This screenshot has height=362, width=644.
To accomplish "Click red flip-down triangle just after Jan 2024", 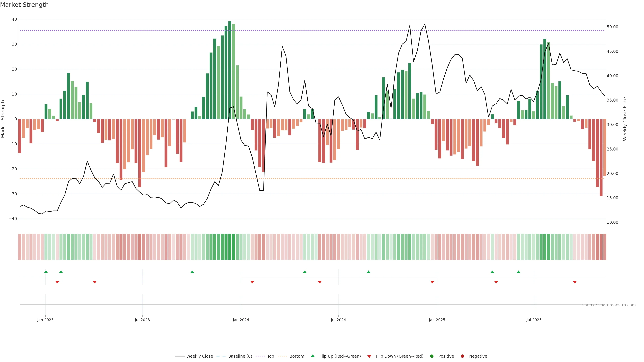I will tap(252, 282).
